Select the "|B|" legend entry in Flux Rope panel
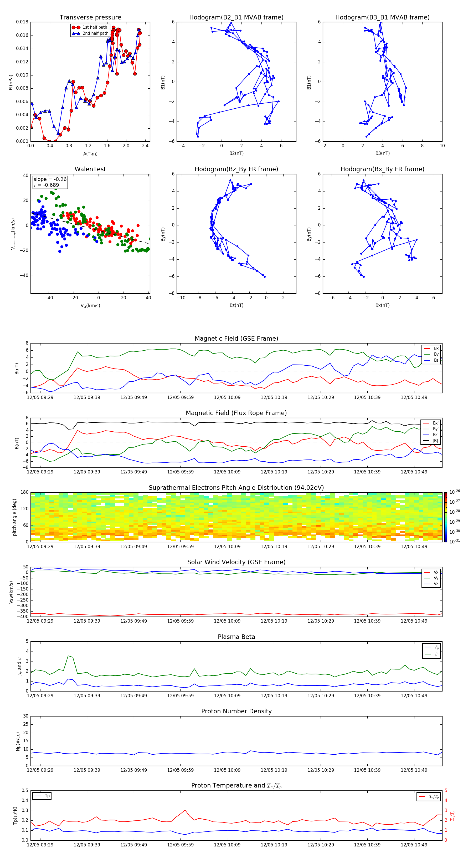This screenshot has height=868, width=473. (431, 441)
